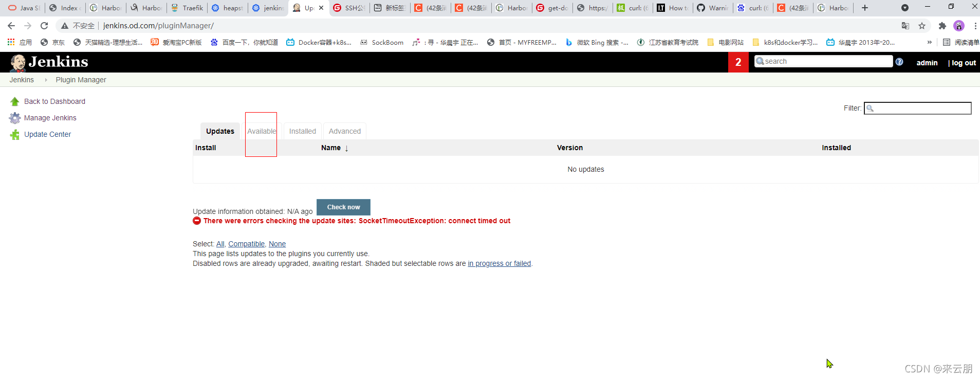Viewport: 980px width, 378px height.
Task: Click the Install column header
Action: (x=206, y=148)
